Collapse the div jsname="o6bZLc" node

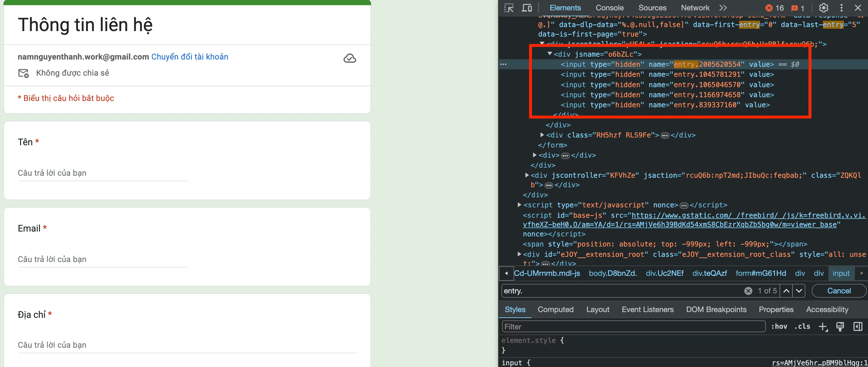[549, 53]
